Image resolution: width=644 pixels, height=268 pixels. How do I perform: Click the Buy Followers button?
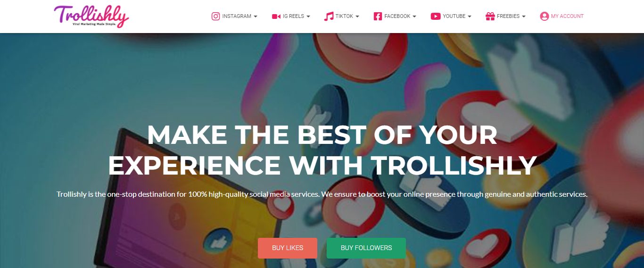tap(366, 248)
